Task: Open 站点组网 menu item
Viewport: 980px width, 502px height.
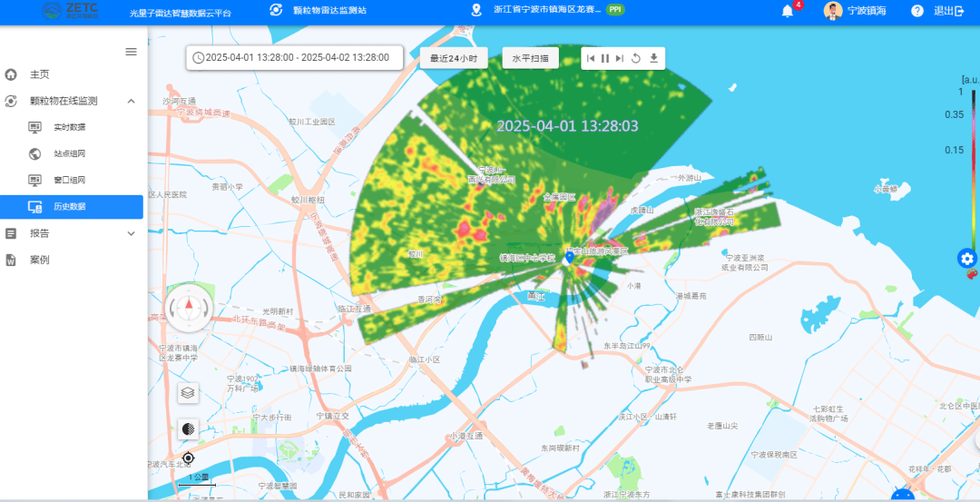Action: [x=70, y=153]
